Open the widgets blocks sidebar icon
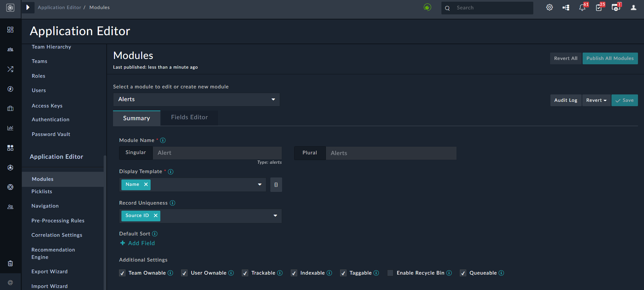The width and height of the screenshot is (644, 290). point(10,148)
